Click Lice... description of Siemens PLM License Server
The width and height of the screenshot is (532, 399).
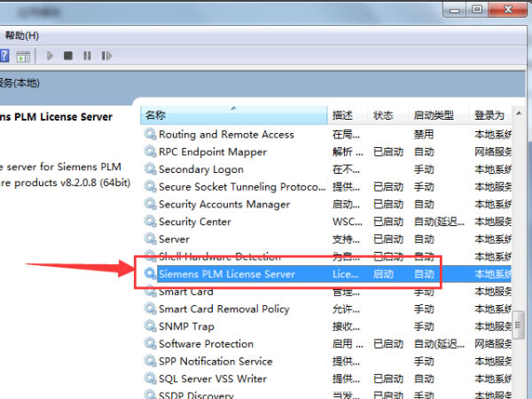point(345,274)
